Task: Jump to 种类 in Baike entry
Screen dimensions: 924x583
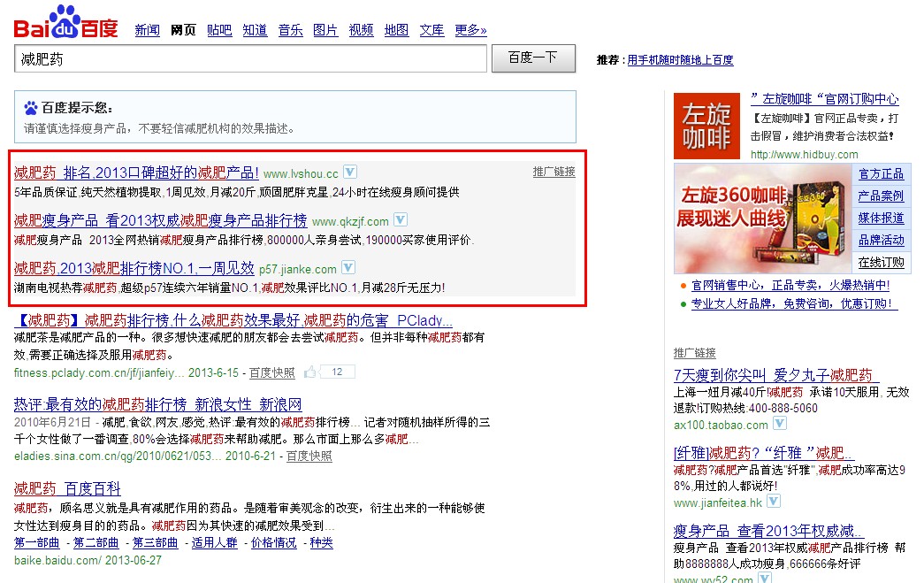Action: (322, 543)
